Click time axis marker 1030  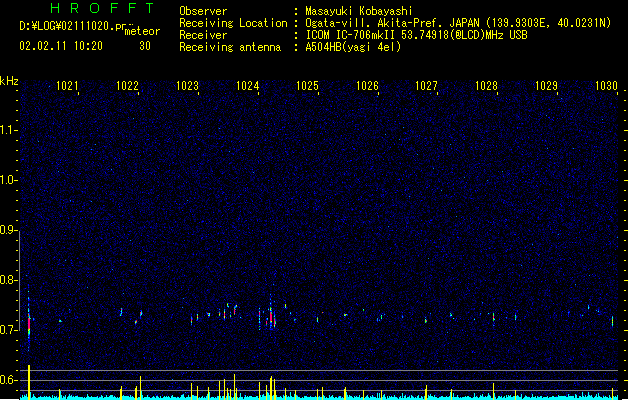coord(606,86)
